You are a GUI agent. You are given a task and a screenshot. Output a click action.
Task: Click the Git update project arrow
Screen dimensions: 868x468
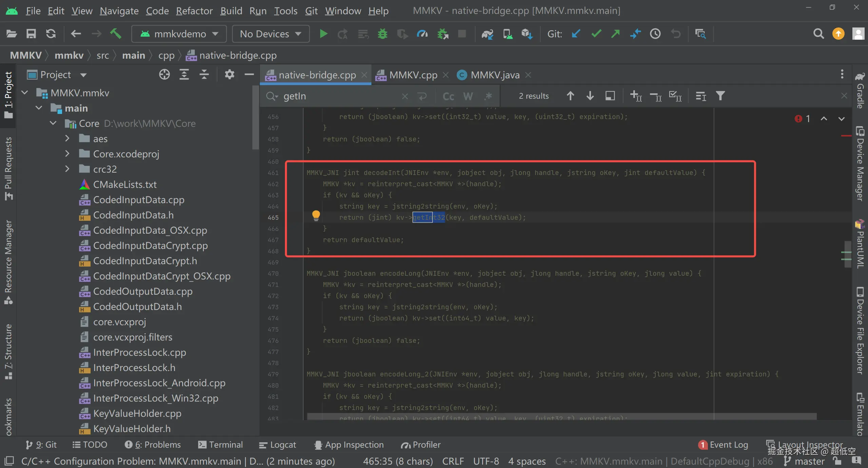click(x=576, y=34)
